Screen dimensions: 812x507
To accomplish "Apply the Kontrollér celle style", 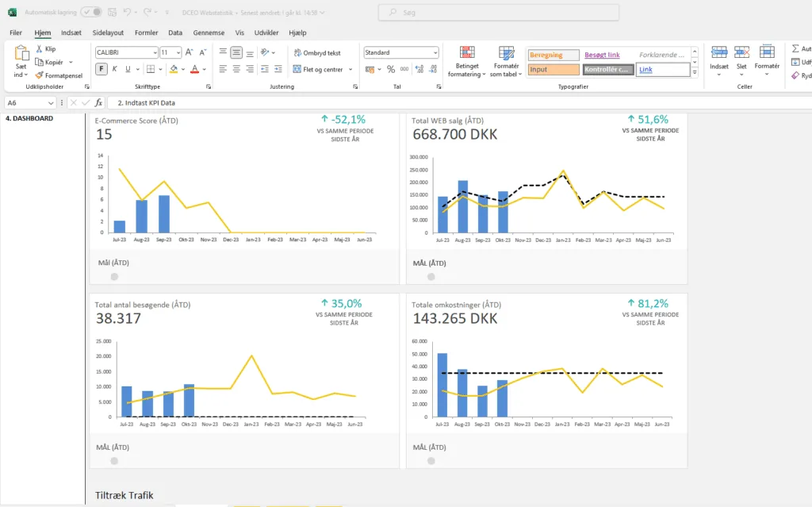I will 608,70.
